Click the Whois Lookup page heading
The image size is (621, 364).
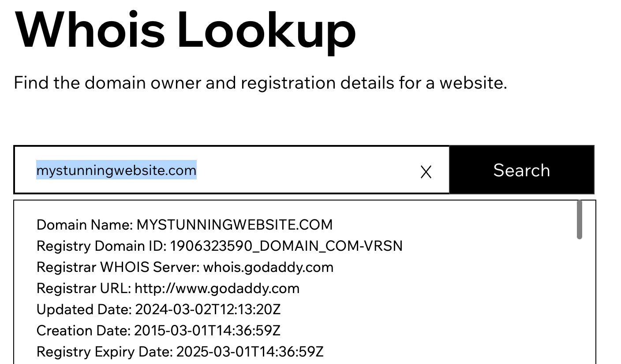point(185,29)
